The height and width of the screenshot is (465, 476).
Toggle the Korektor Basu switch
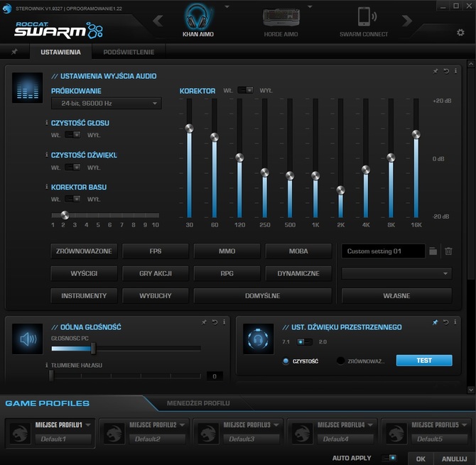[x=72, y=199]
